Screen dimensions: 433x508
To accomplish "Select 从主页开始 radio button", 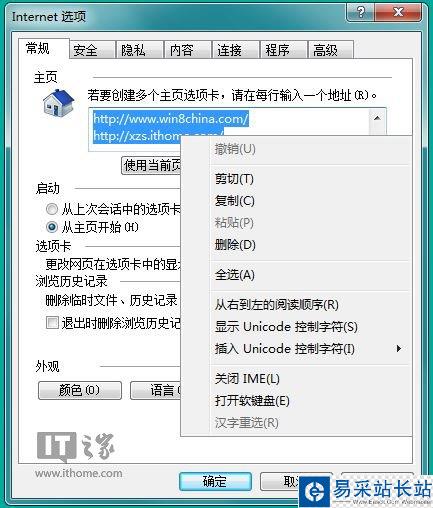I will click(52, 227).
